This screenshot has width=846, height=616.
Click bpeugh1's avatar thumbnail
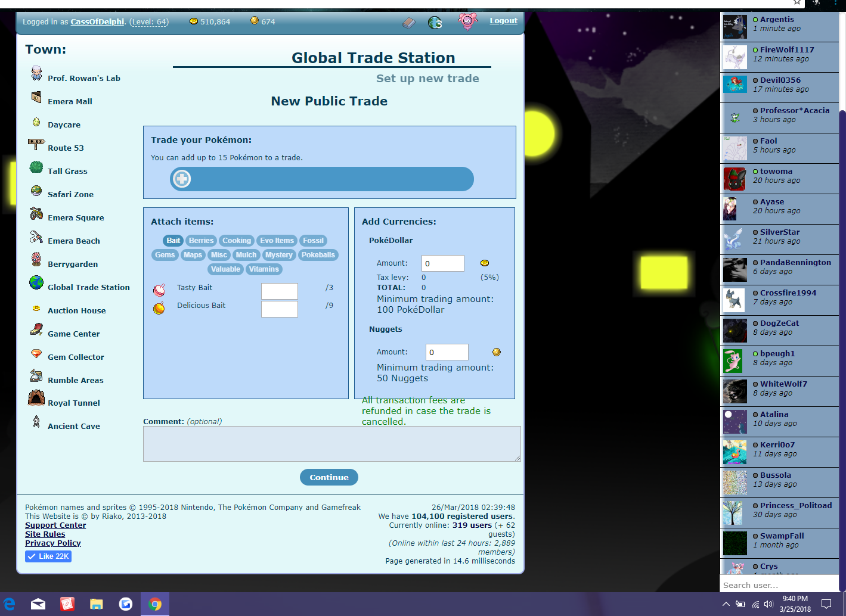coord(733,361)
